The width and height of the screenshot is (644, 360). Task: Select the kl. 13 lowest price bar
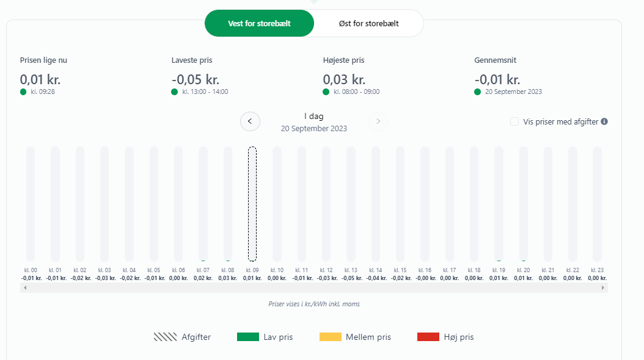(x=351, y=204)
